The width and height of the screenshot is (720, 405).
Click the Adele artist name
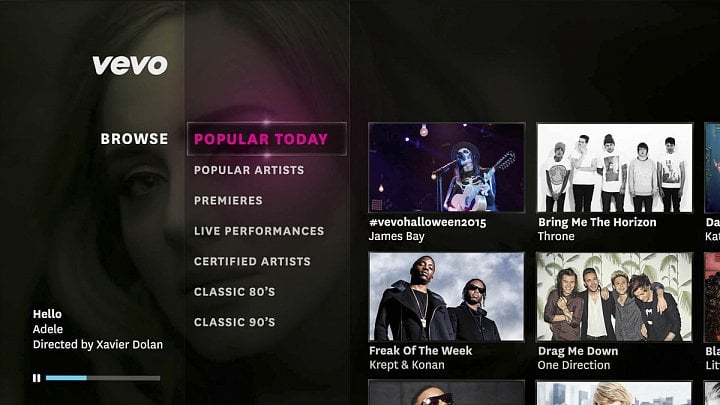(x=48, y=329)
